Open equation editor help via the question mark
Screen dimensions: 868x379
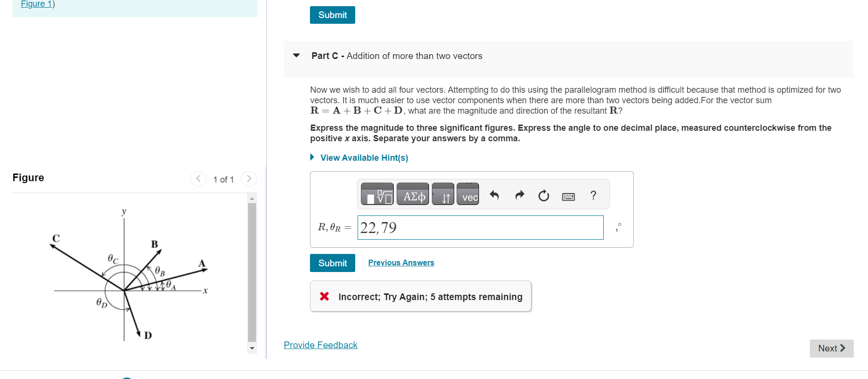coord(593,195)
